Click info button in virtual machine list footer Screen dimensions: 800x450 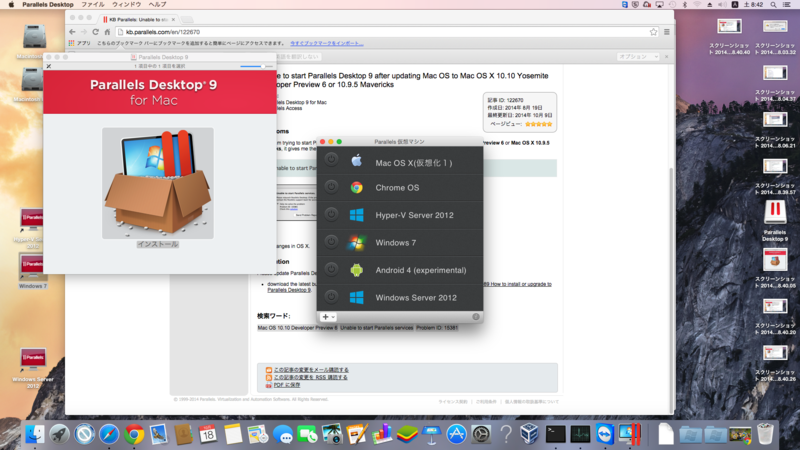tap(476, 317)
